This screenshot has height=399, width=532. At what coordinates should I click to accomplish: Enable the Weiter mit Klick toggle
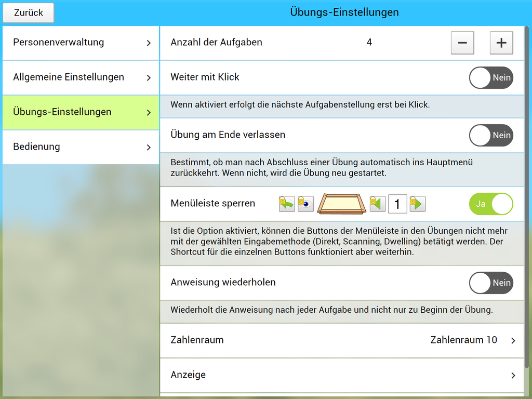[x=491, y=77]
